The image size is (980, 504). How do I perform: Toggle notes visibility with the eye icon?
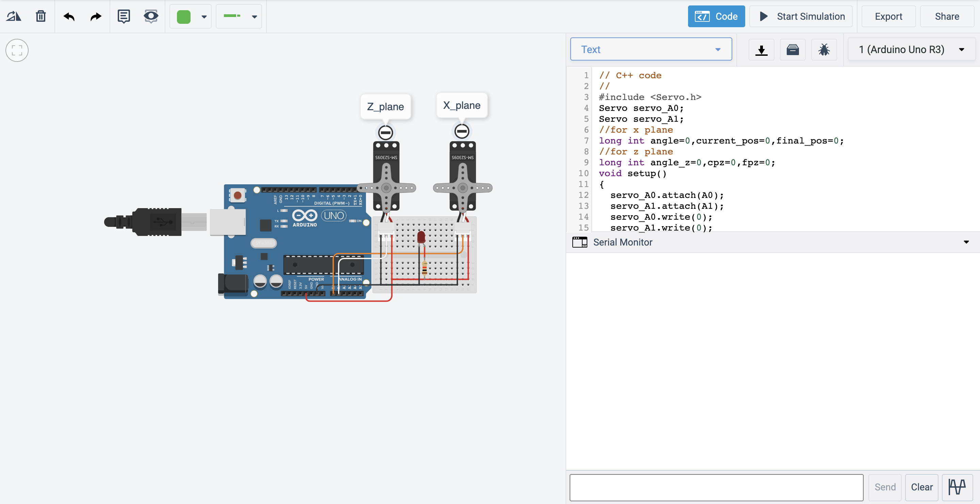coord(151,16)
